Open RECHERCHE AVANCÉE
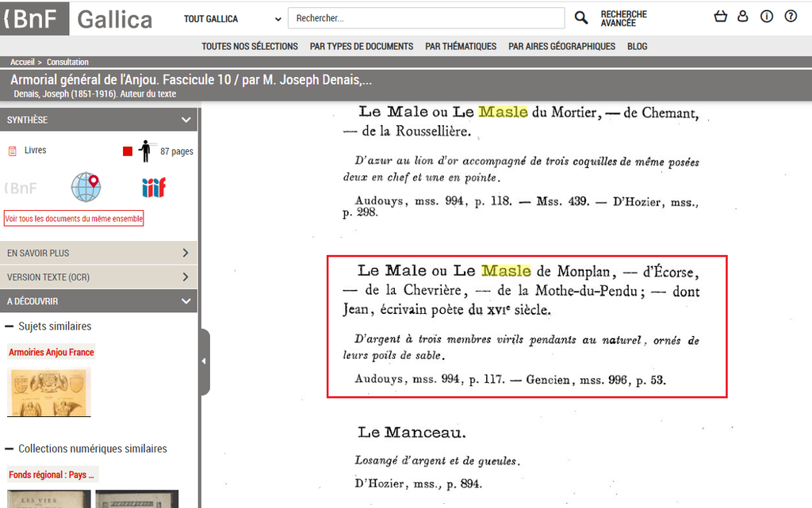The width and height of the screenshot is (812, 508). tap(623, 18)
